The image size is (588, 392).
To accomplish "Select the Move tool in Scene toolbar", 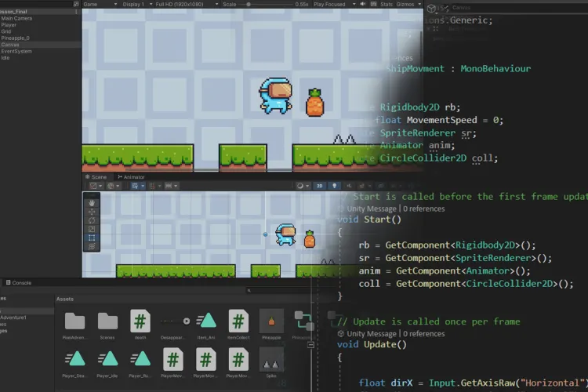I will click(93, 210).
